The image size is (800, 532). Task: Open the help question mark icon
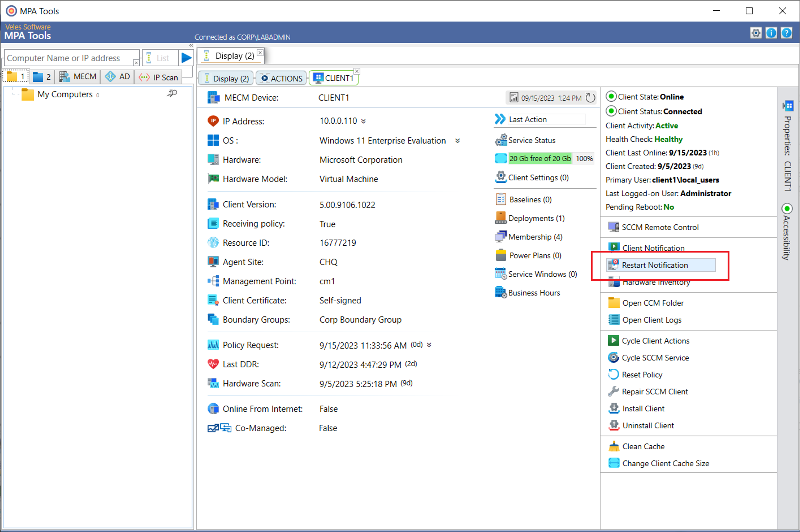(x=786, y=33)
